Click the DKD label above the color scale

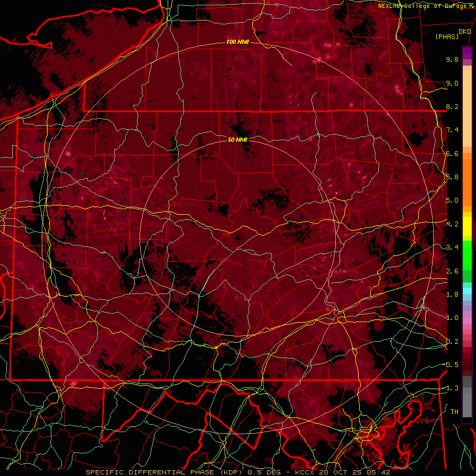465,32
